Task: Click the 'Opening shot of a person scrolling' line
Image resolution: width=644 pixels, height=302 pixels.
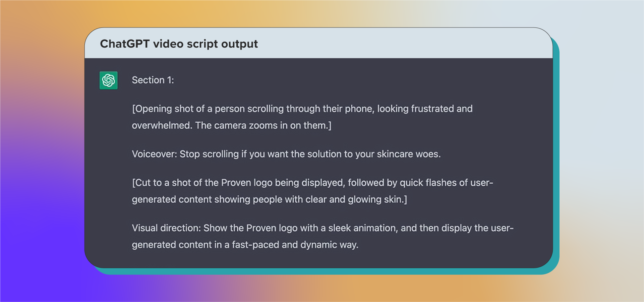Action: pyautogui.click(x=302, y=109)
